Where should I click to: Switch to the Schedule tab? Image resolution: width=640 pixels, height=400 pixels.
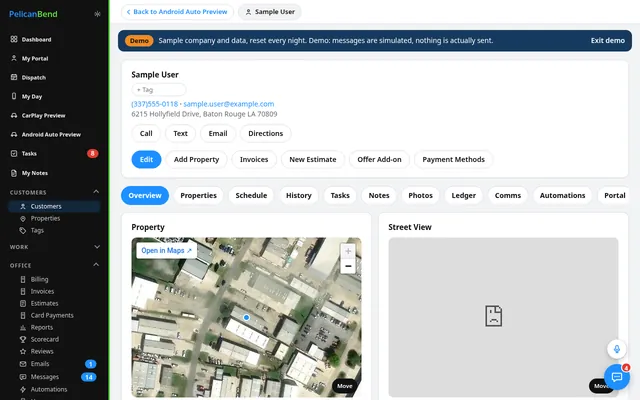pyautogui.click(x=251, y=196)
